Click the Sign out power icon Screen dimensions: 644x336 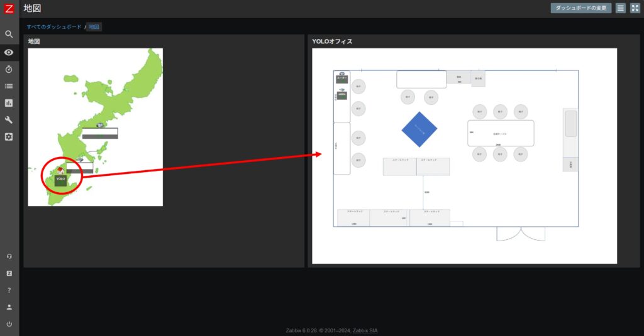(9, 324)
